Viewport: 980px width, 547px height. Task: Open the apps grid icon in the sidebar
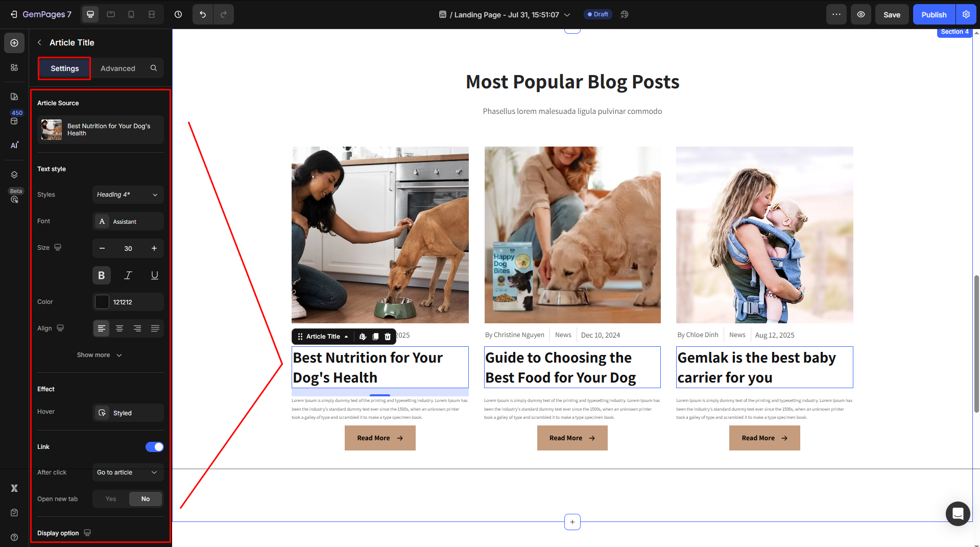coord(14,67)
